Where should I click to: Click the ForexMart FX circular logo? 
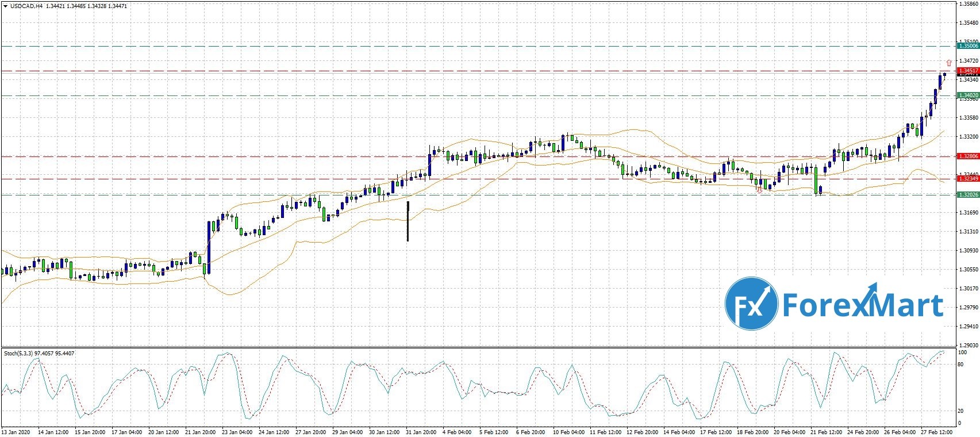(x=751, y=303)
